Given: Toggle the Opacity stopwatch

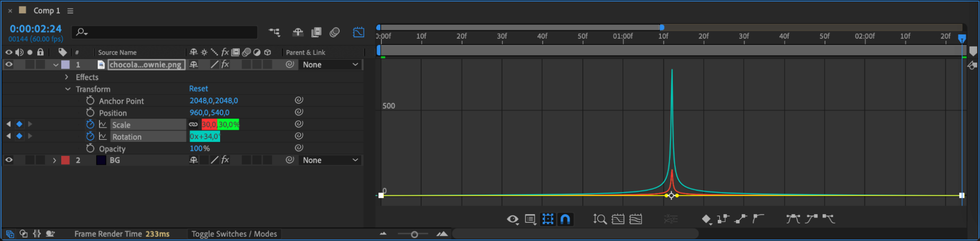Looking at the screenshot, I should 90,148.
